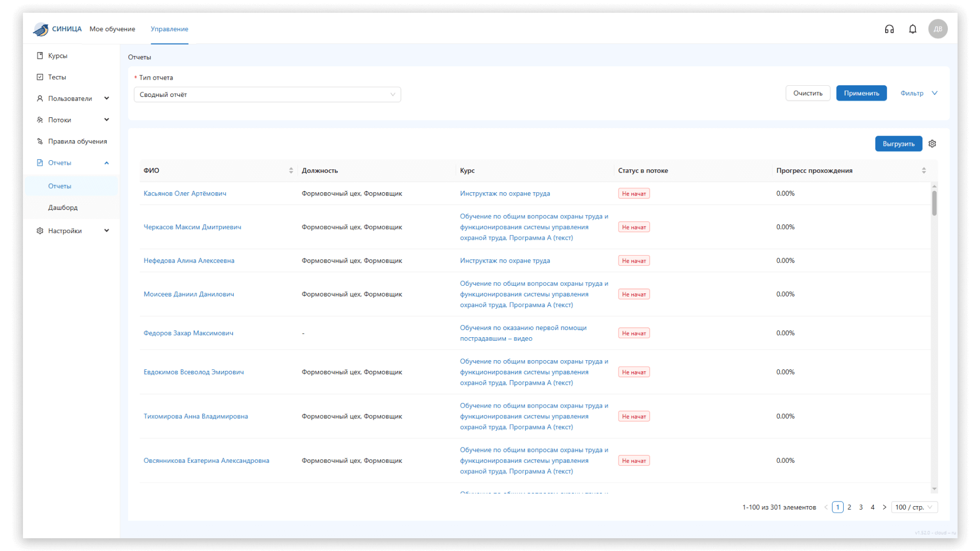Viewport: 980px width, 551px height.
Task: Open page size 100 / стр. dropdown
Action: click(914, 507)
